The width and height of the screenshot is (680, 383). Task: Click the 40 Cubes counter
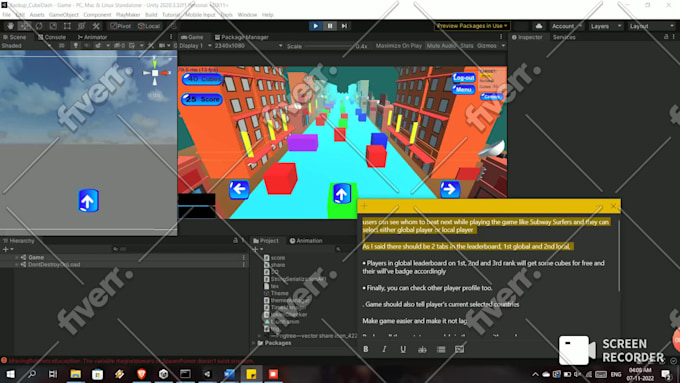pyautogui.click(x=202, y=79)
